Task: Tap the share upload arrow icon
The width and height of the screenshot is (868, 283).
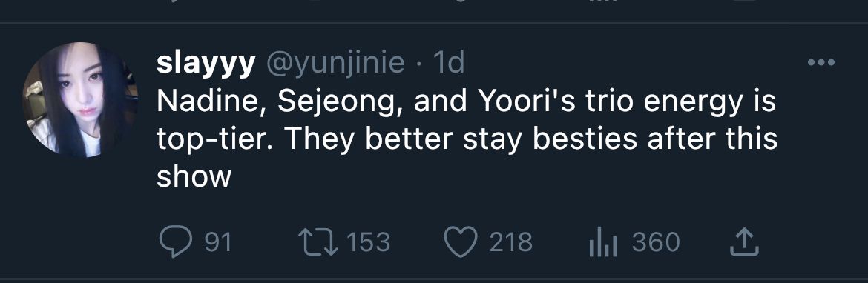Action: point(743,243)
